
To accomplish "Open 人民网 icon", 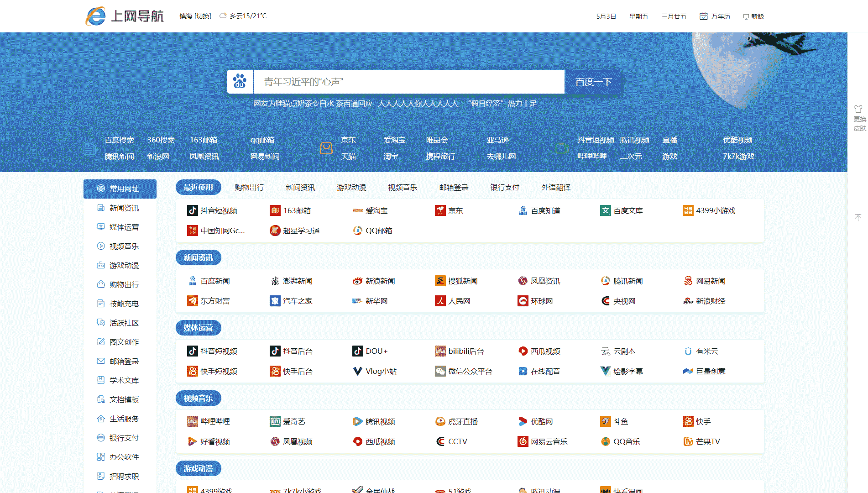I will click(x=440, y=301).
